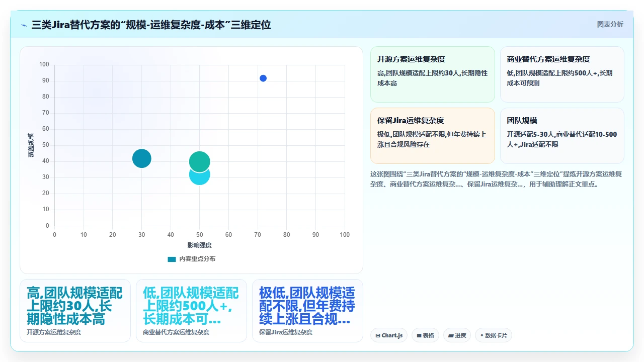Open the 保留Jira运维复杂度 info card
This screenshot has width=644, height=362.
(x=433, y=136)
